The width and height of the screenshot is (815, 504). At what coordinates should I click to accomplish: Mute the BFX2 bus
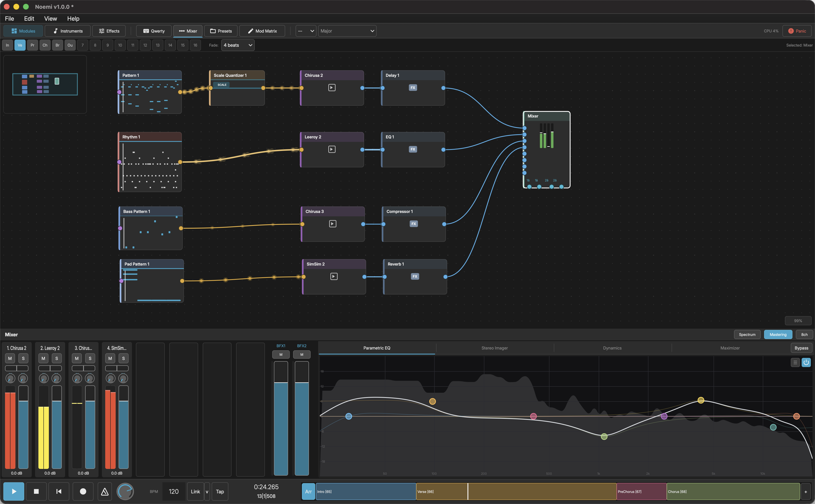click(x=302, y=355)
